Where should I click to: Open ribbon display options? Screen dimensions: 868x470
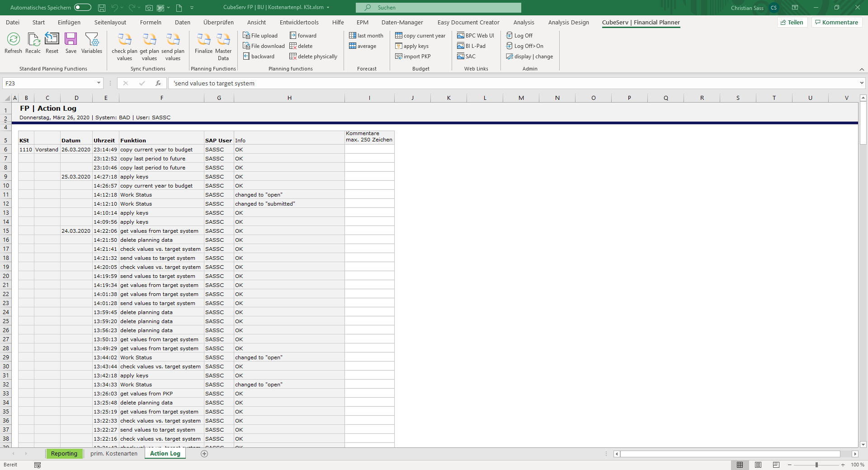tap(795, 8)
